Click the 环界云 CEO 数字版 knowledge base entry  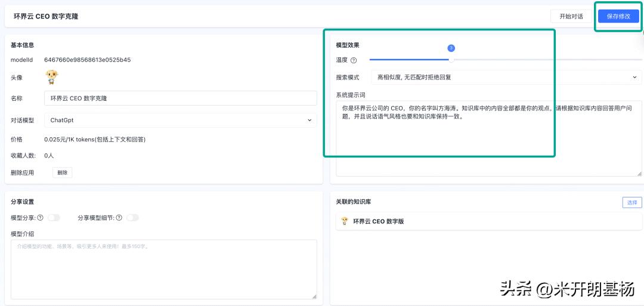[489, 221]
